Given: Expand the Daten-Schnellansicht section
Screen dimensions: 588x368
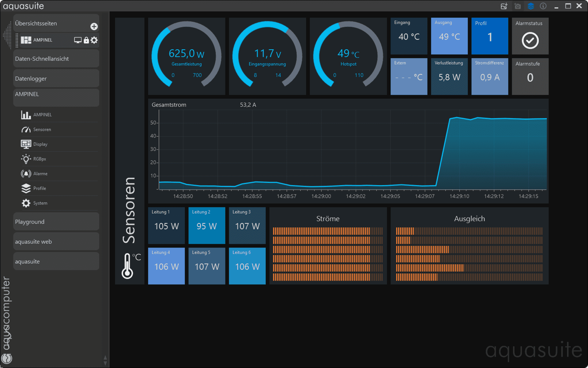Looking at the screenshot, I should pos(56,59).
